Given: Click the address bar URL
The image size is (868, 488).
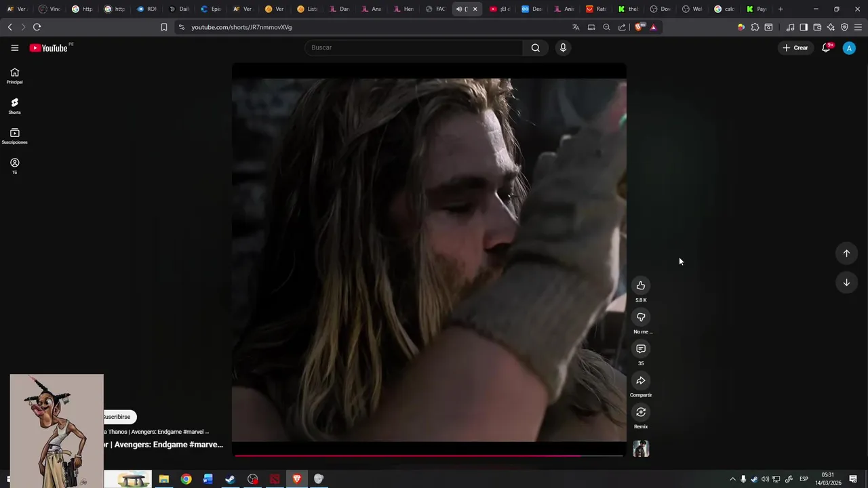Looking at the screenshot, I should (x=241, y=27).
